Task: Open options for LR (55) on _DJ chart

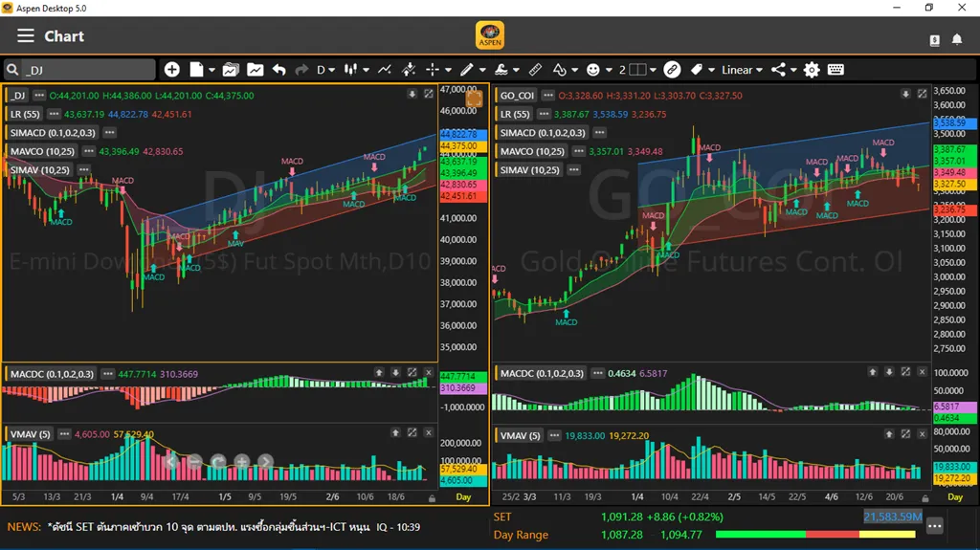Action: (54, 115)
